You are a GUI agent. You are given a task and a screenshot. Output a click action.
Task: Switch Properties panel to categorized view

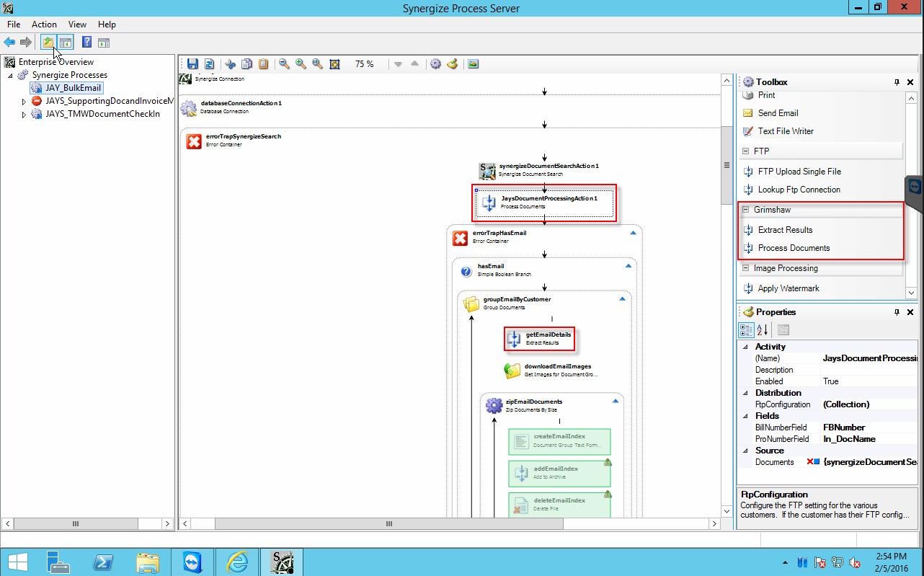(746, 329)
